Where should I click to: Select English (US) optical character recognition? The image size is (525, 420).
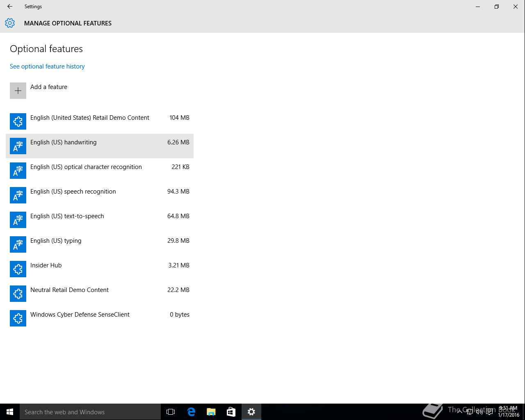(x=100, y=171)
